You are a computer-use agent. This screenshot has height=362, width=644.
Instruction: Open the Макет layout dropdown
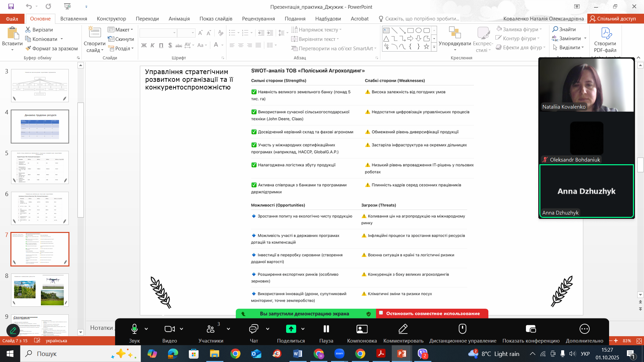121,30
